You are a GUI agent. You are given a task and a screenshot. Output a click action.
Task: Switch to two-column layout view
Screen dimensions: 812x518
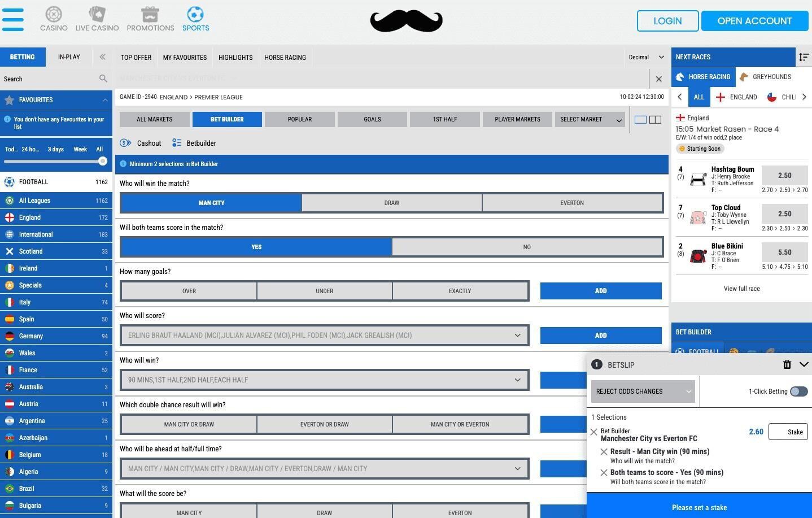click(x=655, y=119)
